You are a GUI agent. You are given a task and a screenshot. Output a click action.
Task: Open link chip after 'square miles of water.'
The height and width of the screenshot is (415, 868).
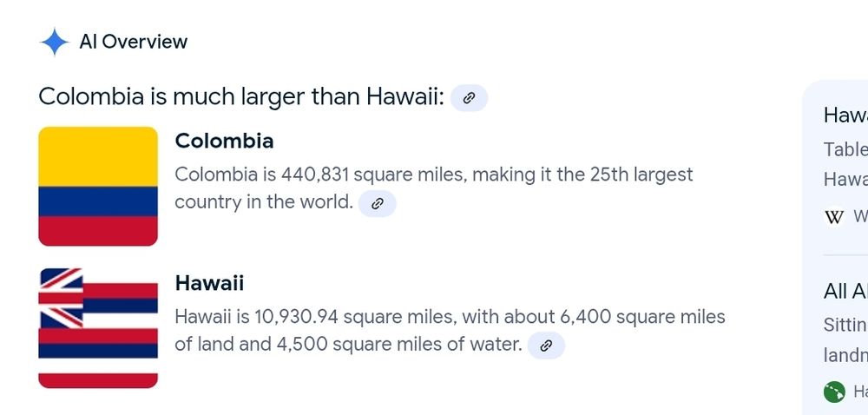[546, 346]
